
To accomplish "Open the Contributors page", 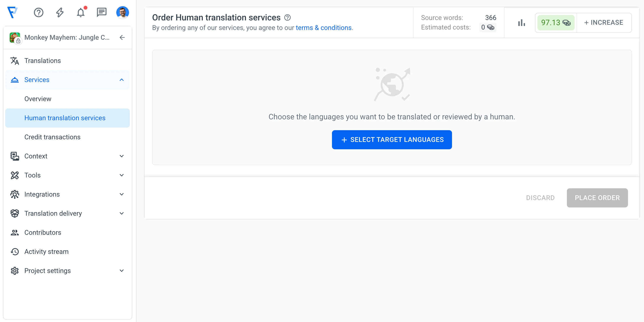I will pyautogui.click(x=68, y=233).
